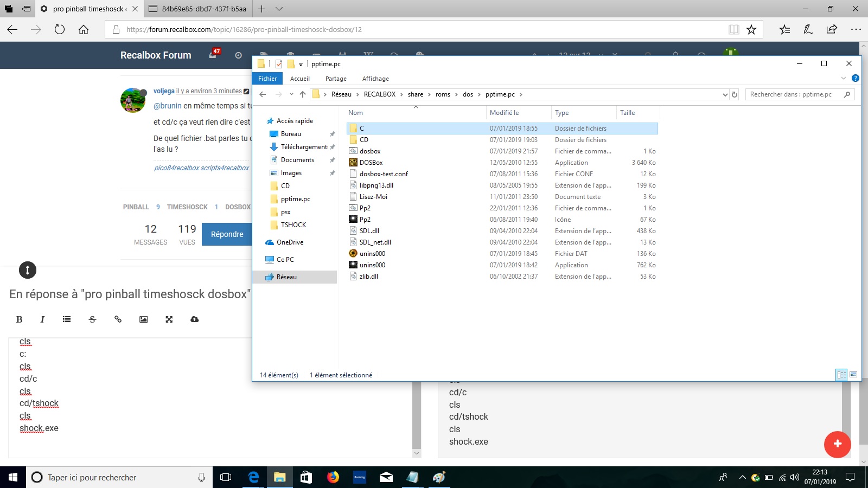Open Windows action center notifications
The height and width of the screenshot is (488, 868).
850,477
